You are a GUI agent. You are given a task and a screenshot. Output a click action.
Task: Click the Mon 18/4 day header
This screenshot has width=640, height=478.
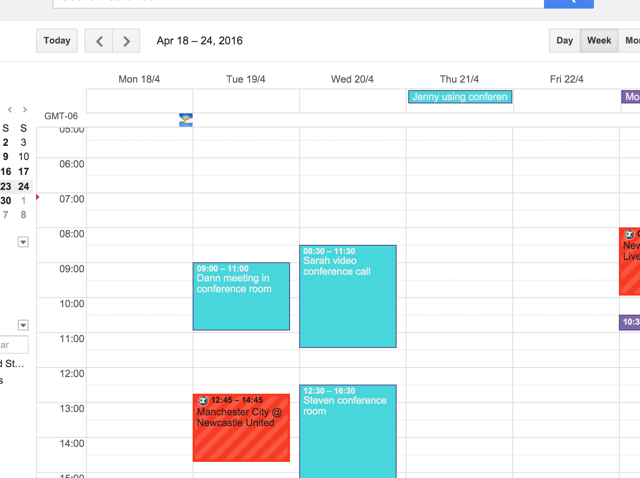pyautogui.click(x=139, y=79)
